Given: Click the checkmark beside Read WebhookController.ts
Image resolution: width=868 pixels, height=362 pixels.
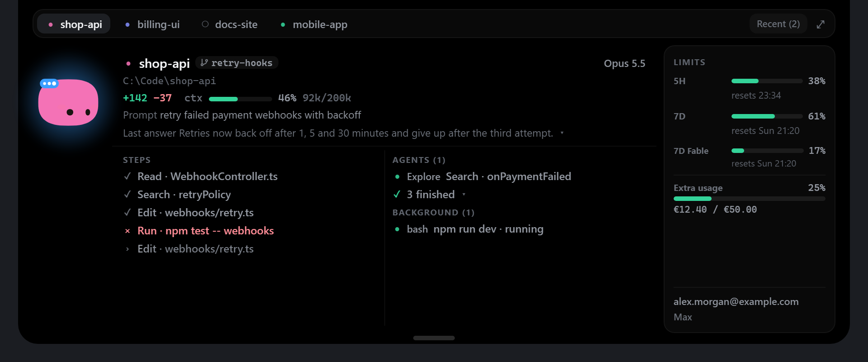Looking at the screenshot, I should pos(127,176).
